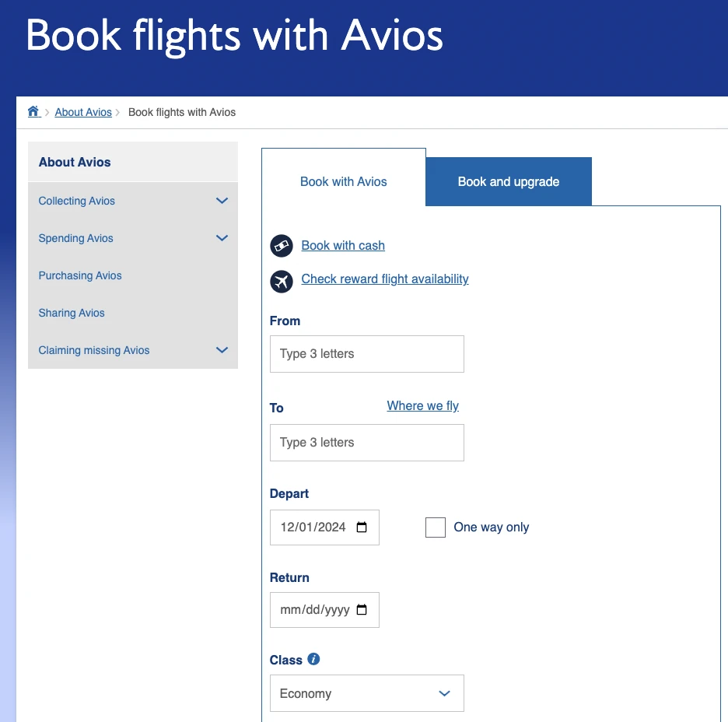Select Purchasing Avios in the sidebar
Viewport: 728px width, 722px height.
point(79,275)
